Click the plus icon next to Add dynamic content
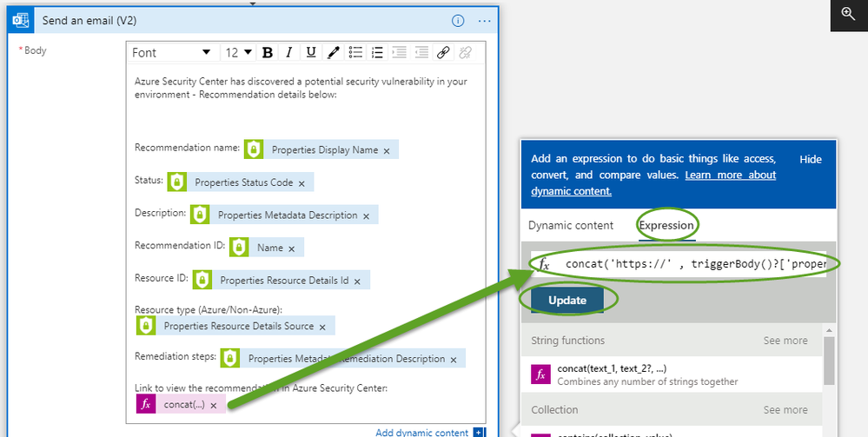Screen dimensions: 868x437 pyautogui.click(x=480, y=433)
